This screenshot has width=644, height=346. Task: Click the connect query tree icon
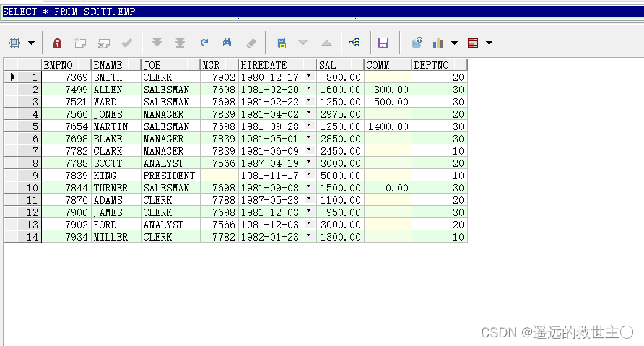354,43
